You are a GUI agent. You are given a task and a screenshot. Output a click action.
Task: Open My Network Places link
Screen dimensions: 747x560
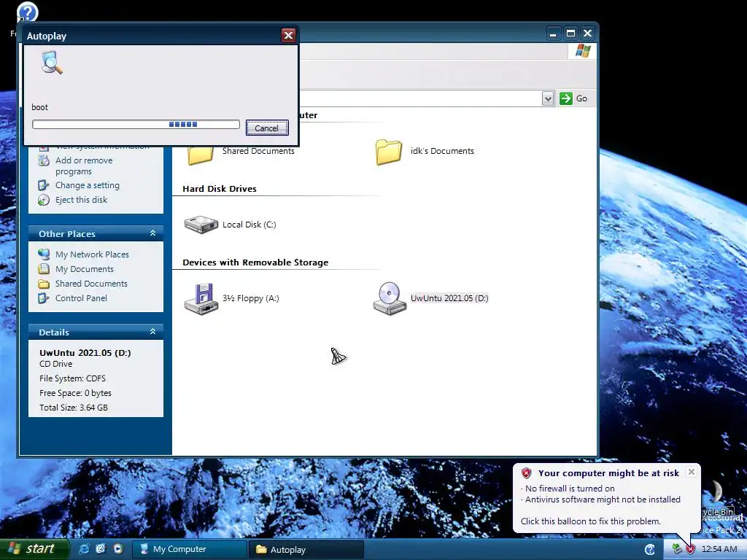tap(92, 254)
